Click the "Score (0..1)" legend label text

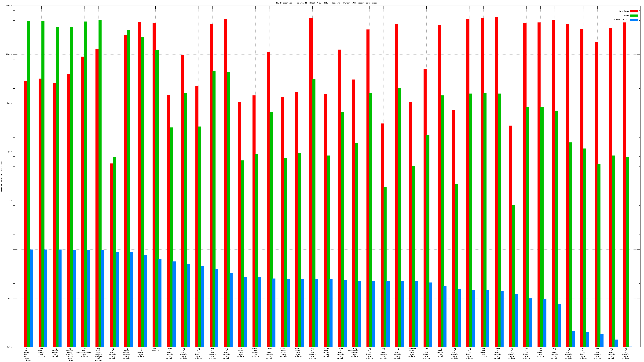621,20
